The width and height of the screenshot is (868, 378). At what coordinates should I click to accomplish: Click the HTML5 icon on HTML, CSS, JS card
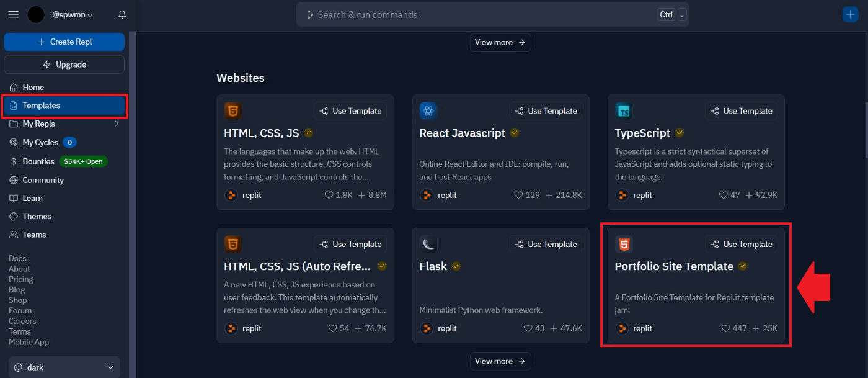tap(232, 111)
